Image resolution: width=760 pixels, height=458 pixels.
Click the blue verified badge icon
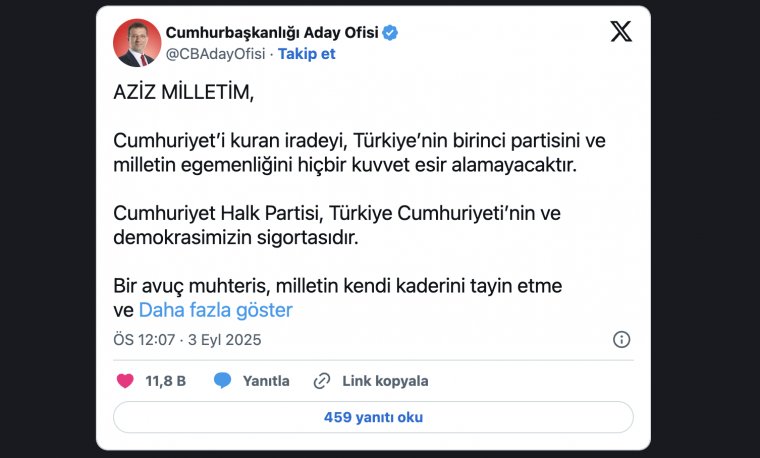391,33
